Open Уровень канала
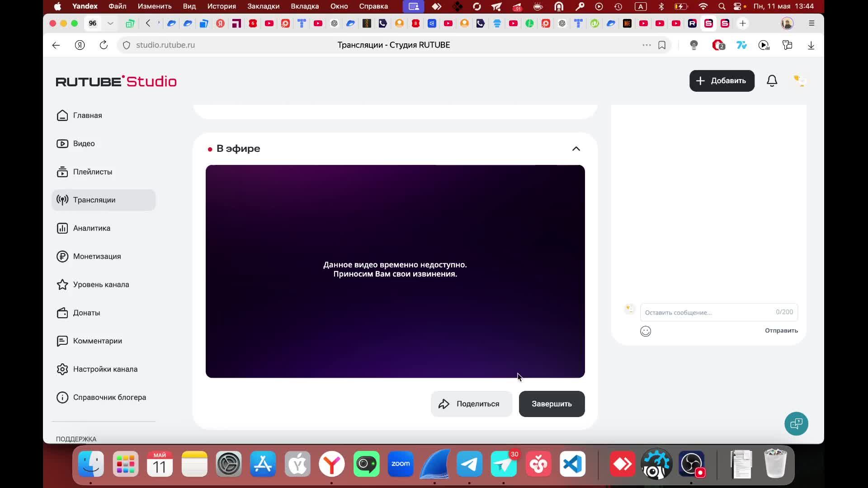 tap(104, 285)
